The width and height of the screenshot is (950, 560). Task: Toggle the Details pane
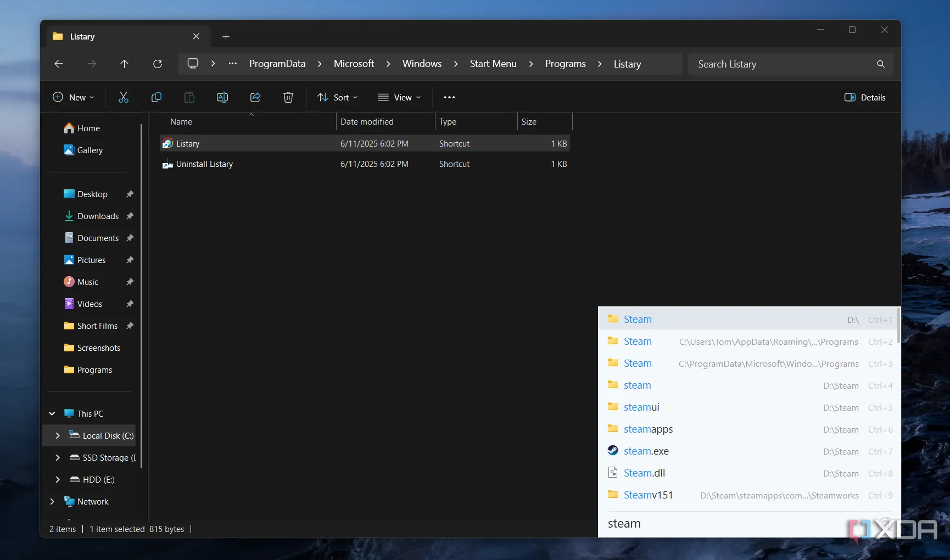pos(865,97)
